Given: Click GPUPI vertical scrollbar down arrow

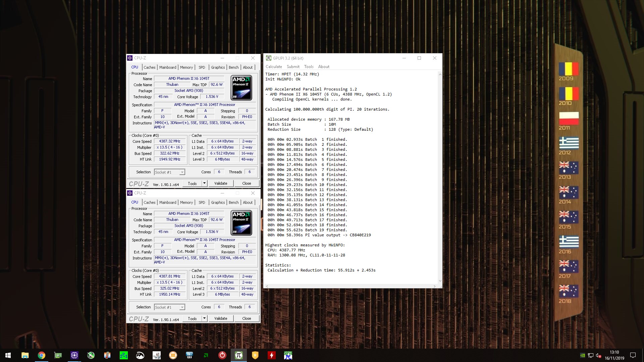Looking at the screenshot, I should tap(440, 281).
